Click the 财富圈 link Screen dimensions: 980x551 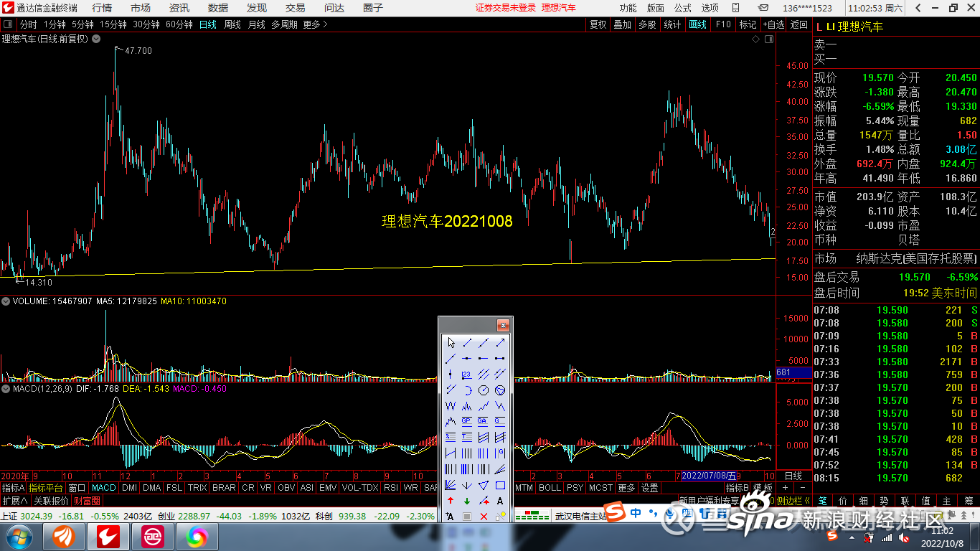click(x=87, y=501)
